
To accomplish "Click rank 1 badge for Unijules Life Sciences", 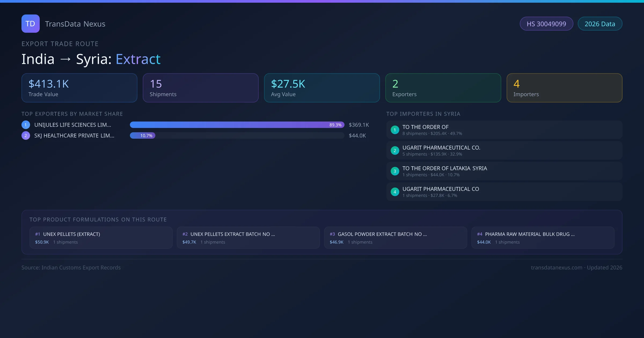I will click(26, 125).
